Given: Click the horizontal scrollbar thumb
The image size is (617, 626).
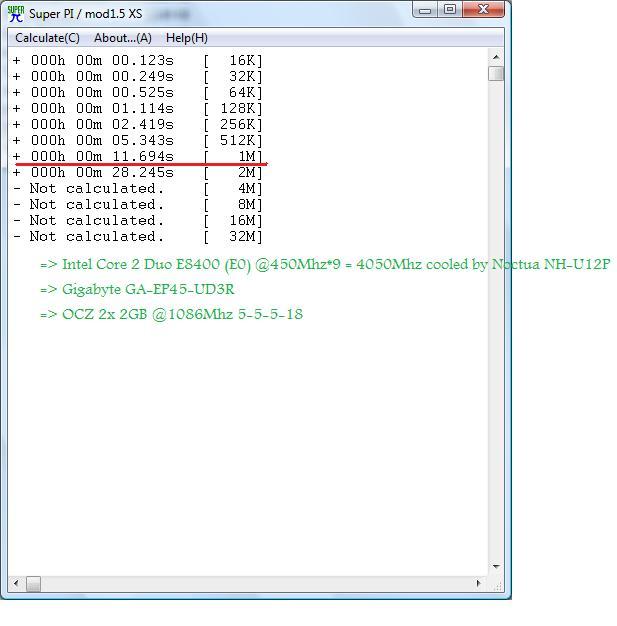Looking at the screenshot, I should click(x=33, y=584).
